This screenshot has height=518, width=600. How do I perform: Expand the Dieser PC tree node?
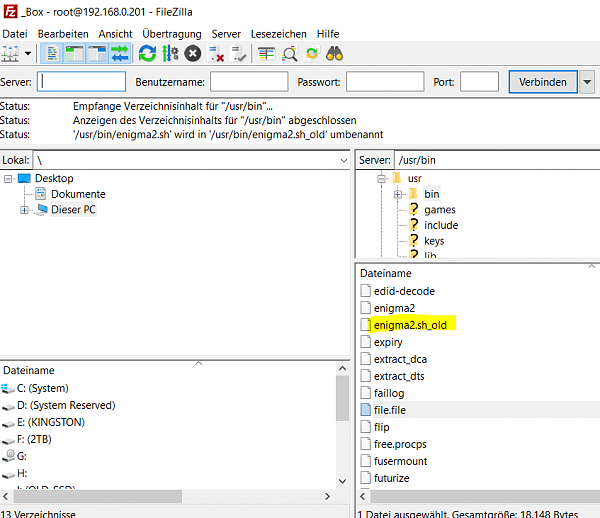tap(25, 210)
